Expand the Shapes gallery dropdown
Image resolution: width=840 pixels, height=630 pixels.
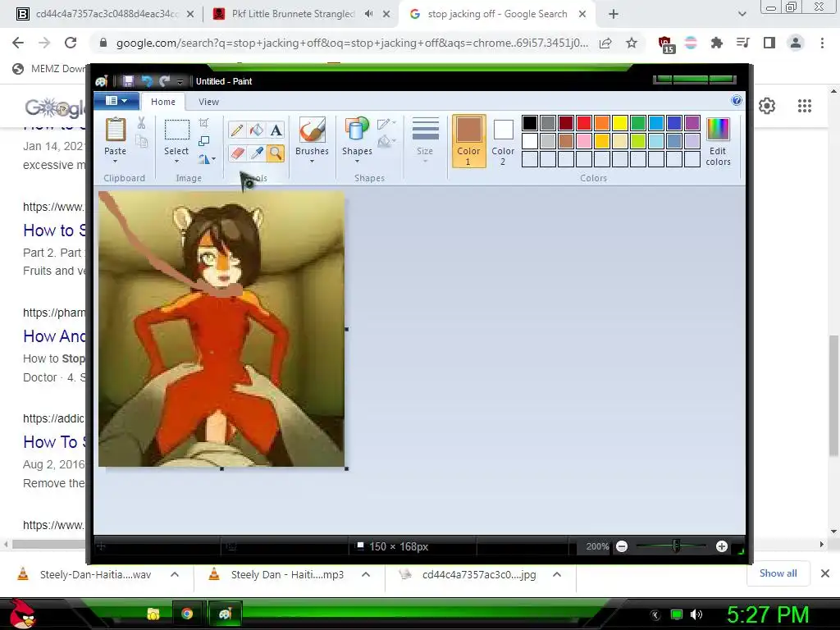(357, 162)
